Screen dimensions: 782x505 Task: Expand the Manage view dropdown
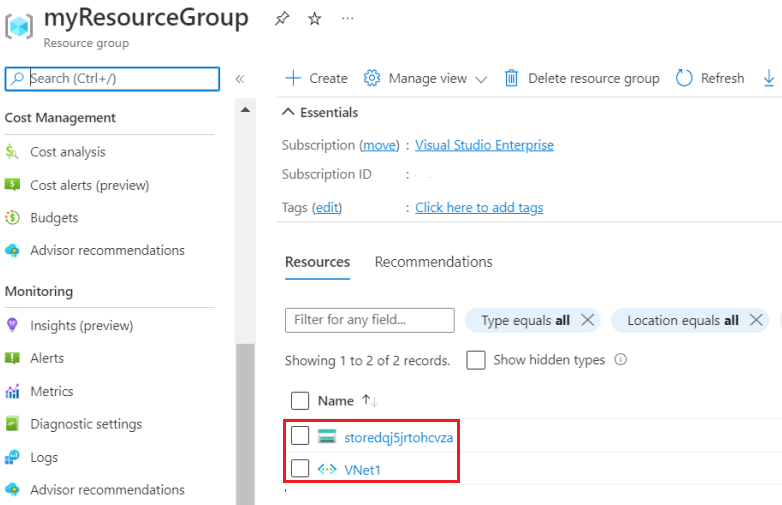pos(426,78)
